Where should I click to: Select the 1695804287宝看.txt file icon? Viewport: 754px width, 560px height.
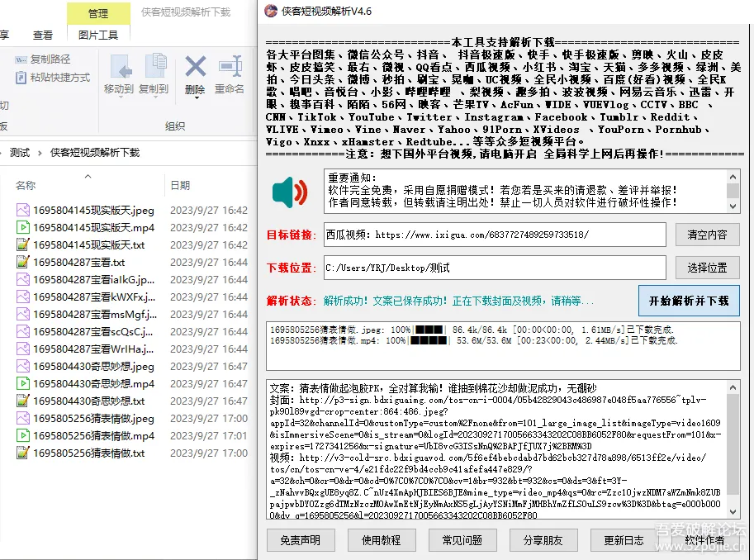point(22,262)
